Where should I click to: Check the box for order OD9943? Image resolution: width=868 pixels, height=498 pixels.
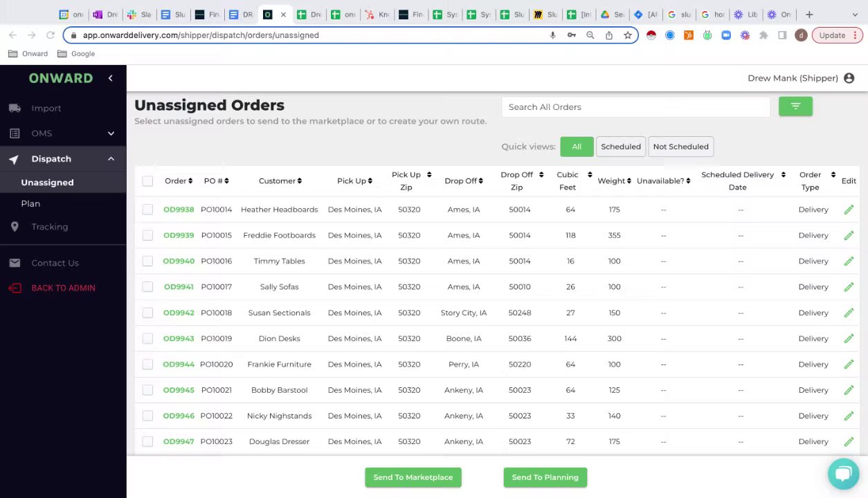click(x=147, y=339)
